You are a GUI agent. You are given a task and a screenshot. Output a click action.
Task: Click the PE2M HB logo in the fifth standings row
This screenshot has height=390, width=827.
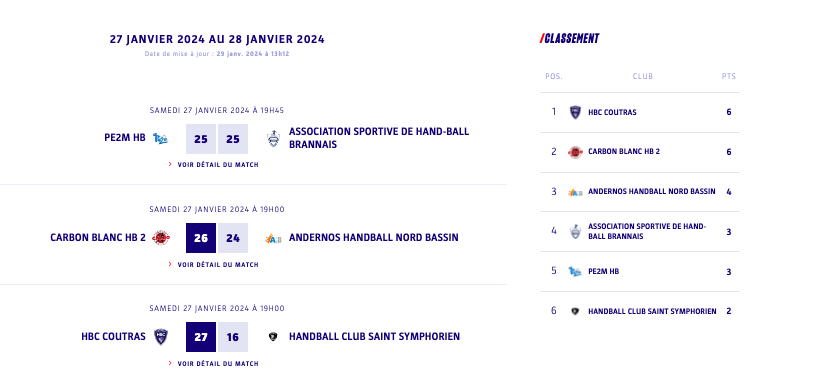pyautogui.click(x=575, y=272)
